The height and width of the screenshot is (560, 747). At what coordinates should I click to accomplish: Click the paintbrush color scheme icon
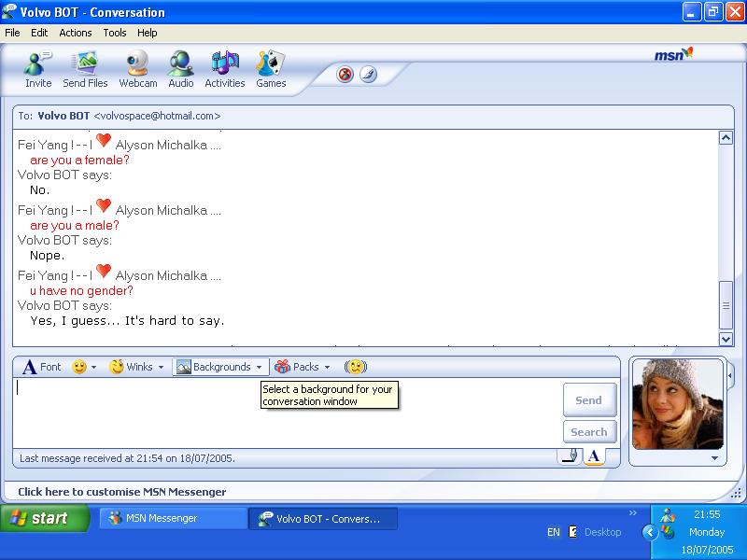(x=368, y=75)
